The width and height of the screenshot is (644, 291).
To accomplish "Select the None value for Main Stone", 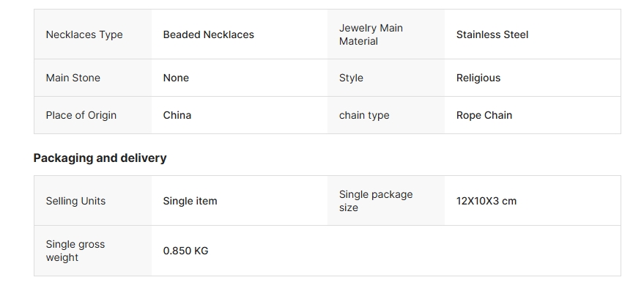I will click(176, 78).
